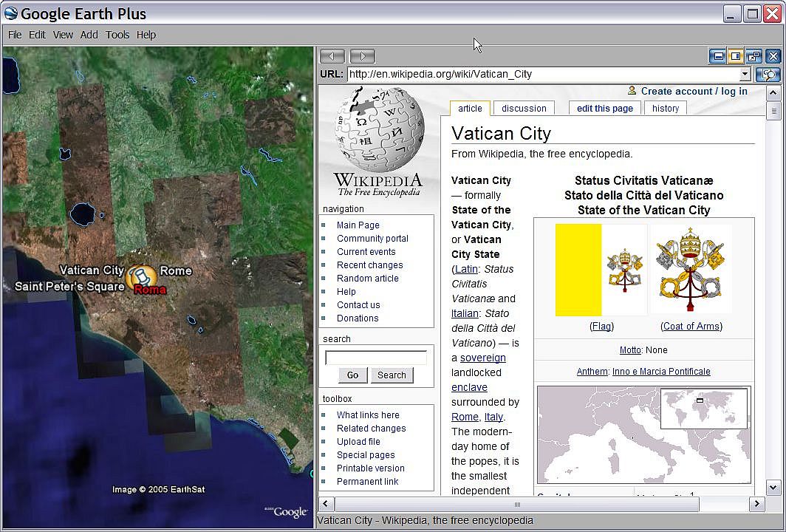Click the Go button under search

pyautogui.click(x=352, y=375)
